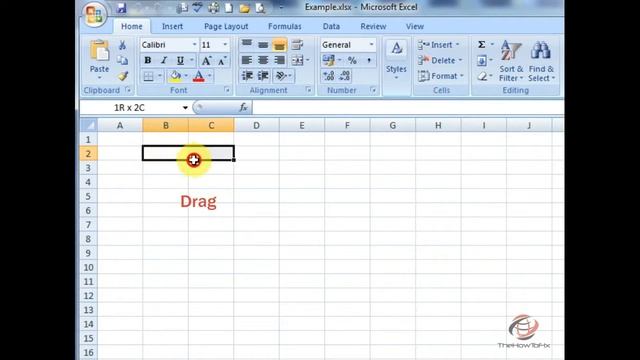Open the Formulas tab

[x=285, y=27]
